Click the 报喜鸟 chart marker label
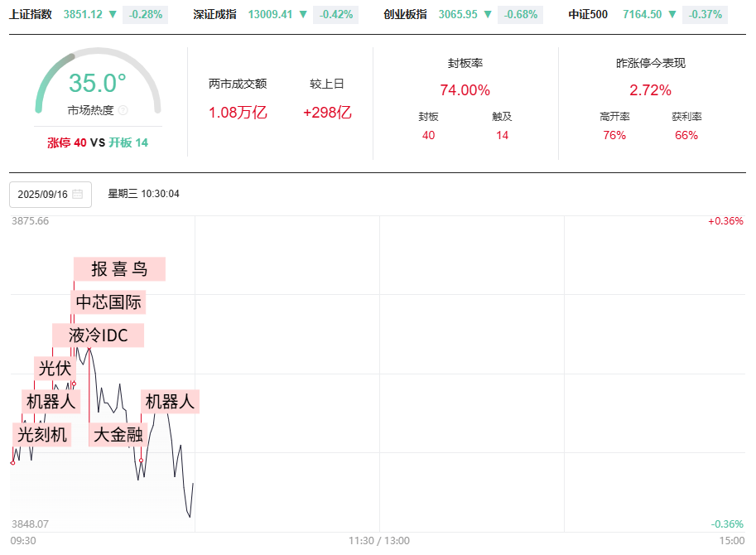The image size is (756, 555). [119, 269]
